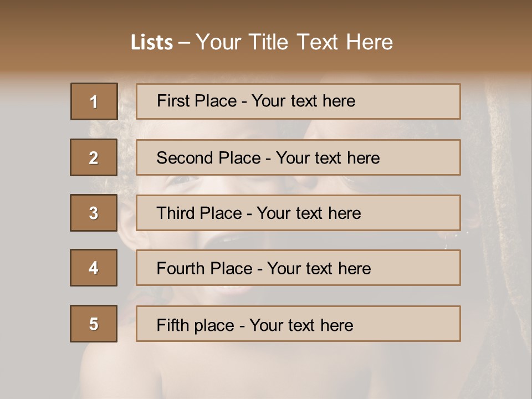
Task: Select the "Second Place" label text
Action: point(207,158)
